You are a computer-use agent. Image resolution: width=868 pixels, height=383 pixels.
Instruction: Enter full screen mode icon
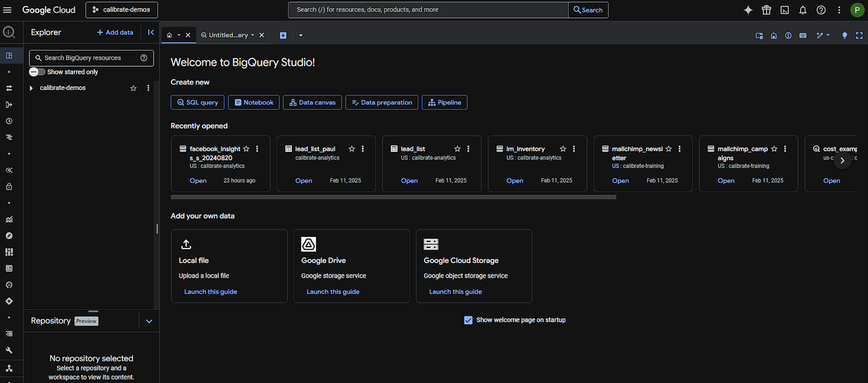[x=859, y=35]
